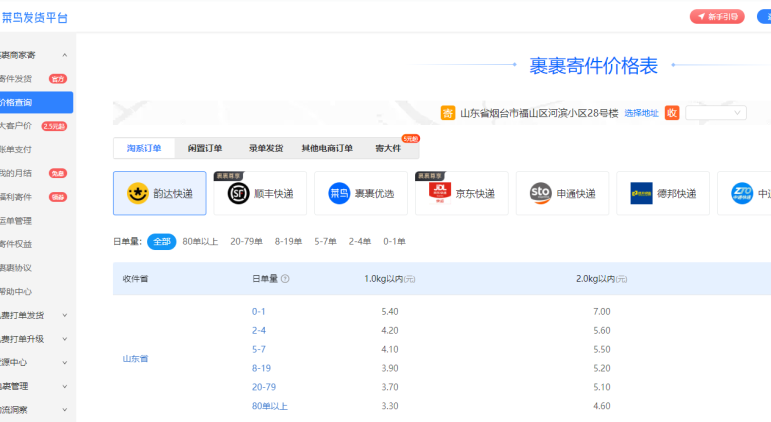The image size is (771, 422).
Task: Select the ZTO 中通 courier icon
Action: [742, 193]
